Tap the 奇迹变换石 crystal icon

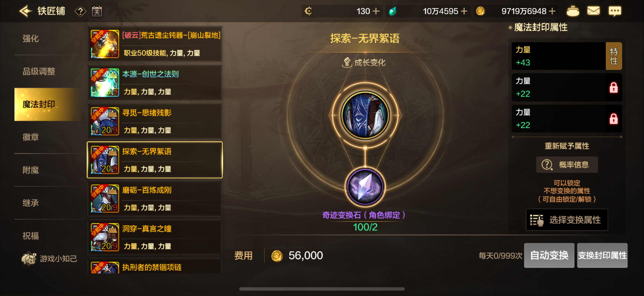pos(365,187)
